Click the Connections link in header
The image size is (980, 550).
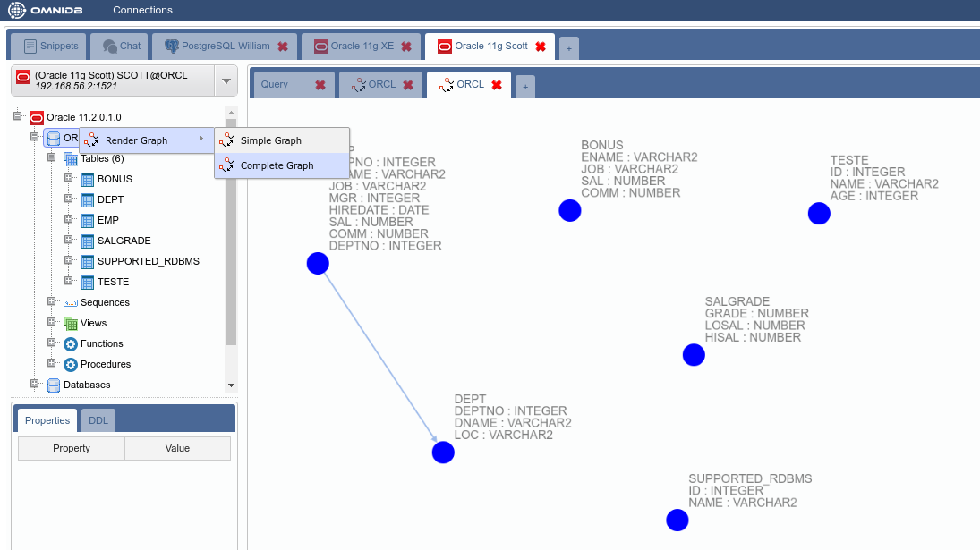click(142, 10)
